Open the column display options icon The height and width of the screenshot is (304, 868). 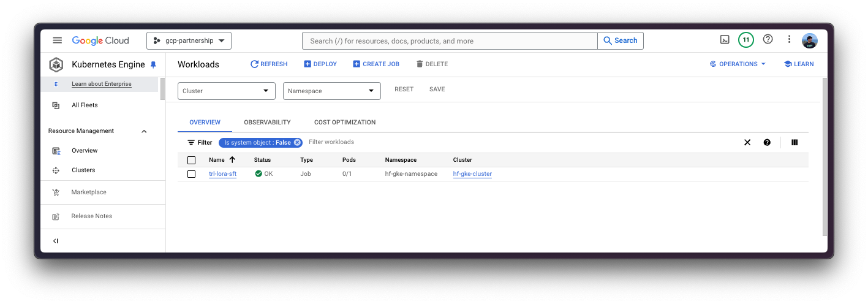pos(794,142)
